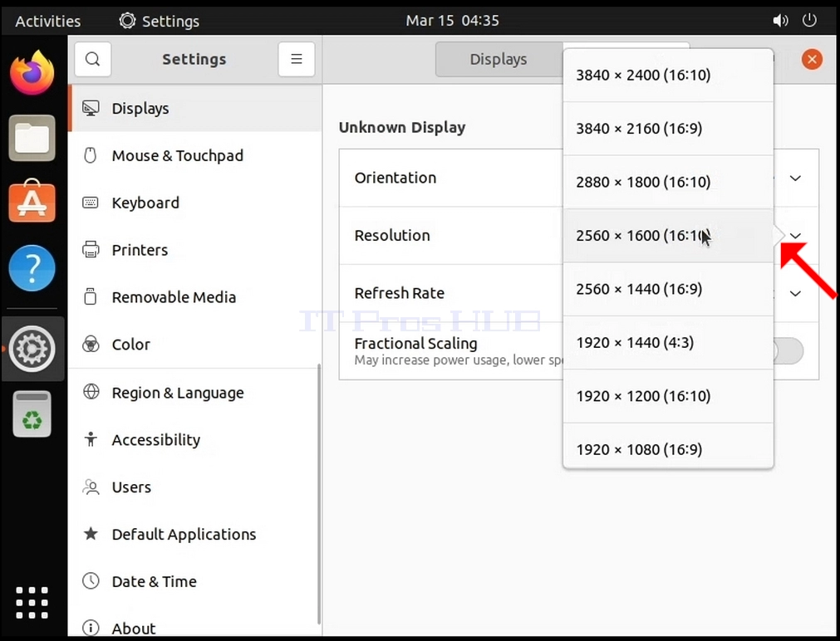Click the Activities button
This screenshot has width=840, height=641.
[47, 21]
